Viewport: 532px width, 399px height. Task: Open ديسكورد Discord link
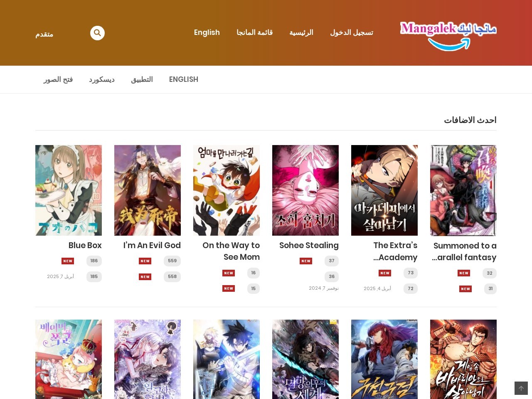(102, 79)
